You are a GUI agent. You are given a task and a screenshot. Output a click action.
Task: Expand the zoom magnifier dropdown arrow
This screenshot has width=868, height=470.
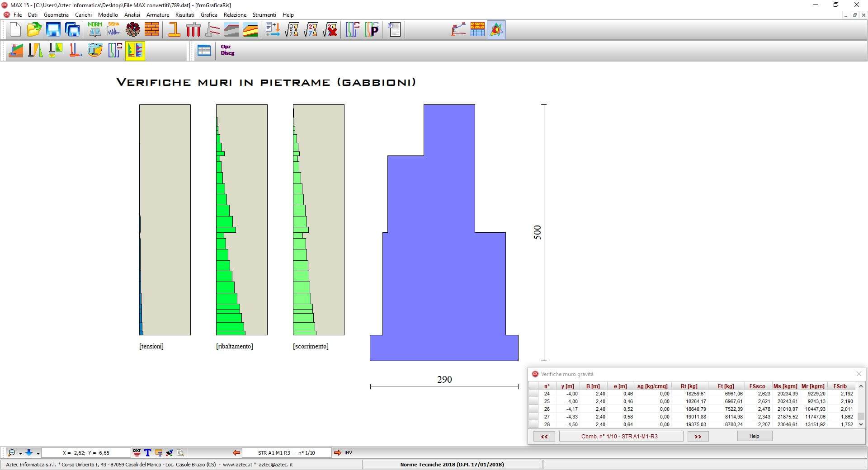(x=20, y=453)
